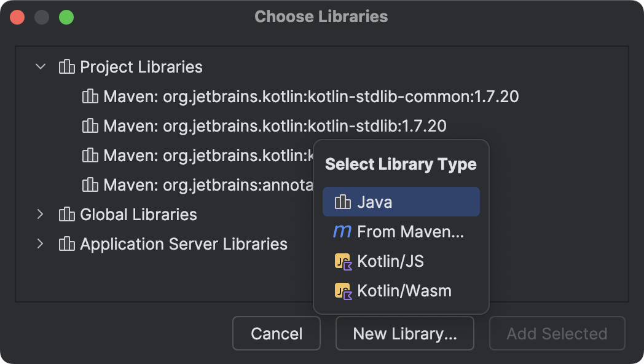Click the green zoom button
The image size is (644, 364).
click(x=66, y=17)
